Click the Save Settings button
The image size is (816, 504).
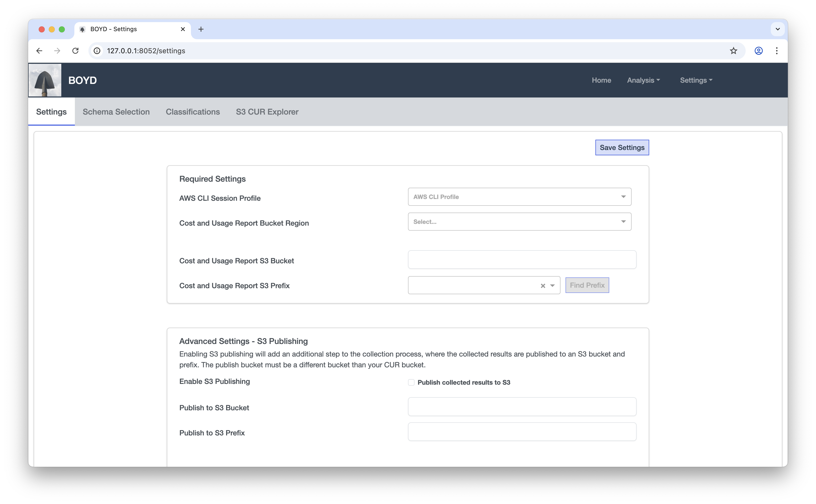(x=622, y=147)
